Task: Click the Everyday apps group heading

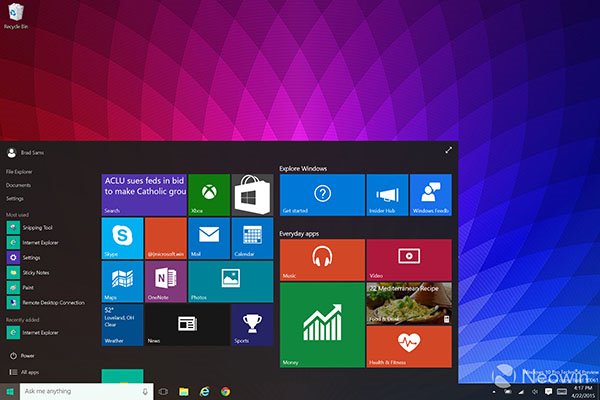Action: [x=299, y=233]
